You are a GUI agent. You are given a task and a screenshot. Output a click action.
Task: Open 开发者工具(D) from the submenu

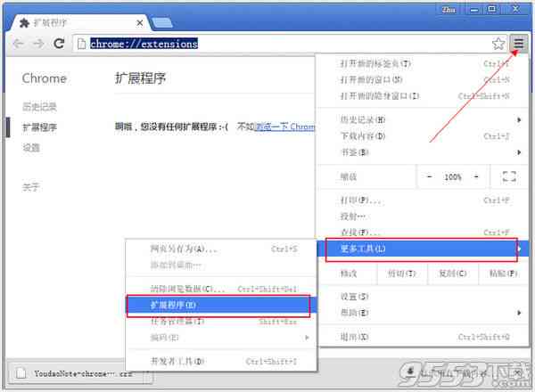click(x=222, y=362)
